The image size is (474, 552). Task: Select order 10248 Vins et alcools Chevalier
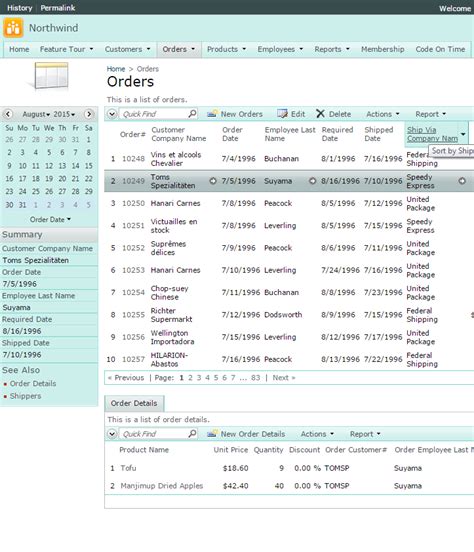(289, 159)
